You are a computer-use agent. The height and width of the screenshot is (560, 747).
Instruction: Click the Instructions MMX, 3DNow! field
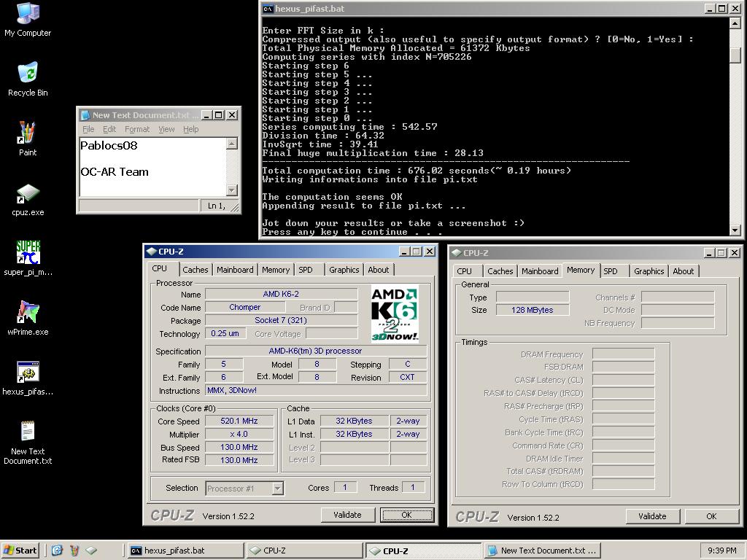pyautogui.click(x=315, y=390)
